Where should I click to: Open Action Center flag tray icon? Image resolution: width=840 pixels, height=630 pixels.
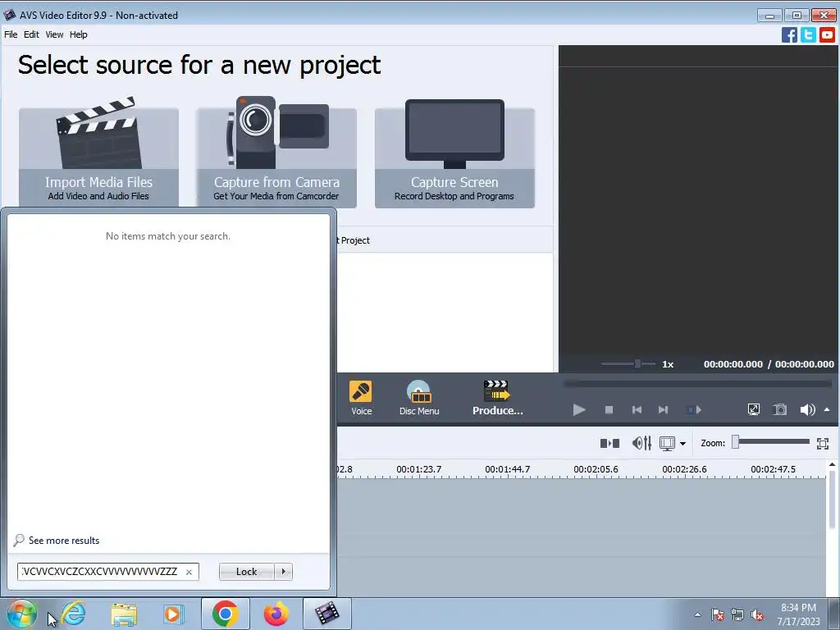pyautogui.click(x=718, y=614)
